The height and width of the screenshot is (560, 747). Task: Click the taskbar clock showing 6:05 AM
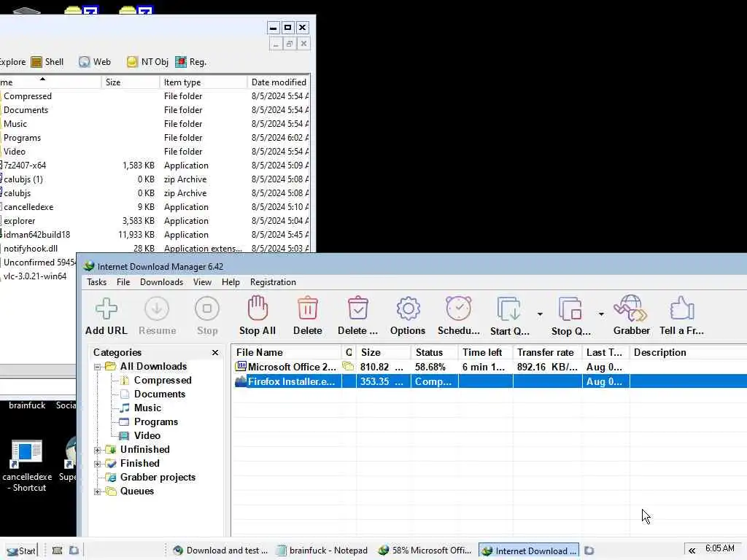click(720, 548)
